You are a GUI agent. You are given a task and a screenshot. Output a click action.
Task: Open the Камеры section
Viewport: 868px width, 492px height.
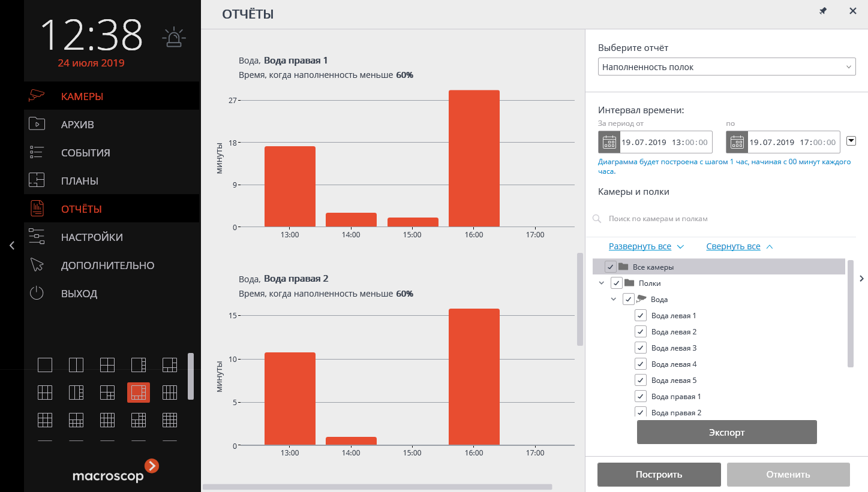(112, 96)
